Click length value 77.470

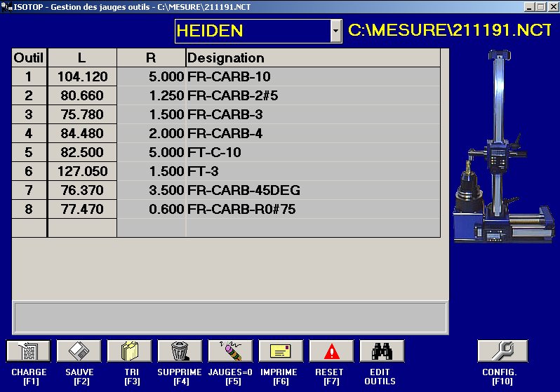(82, 209)
